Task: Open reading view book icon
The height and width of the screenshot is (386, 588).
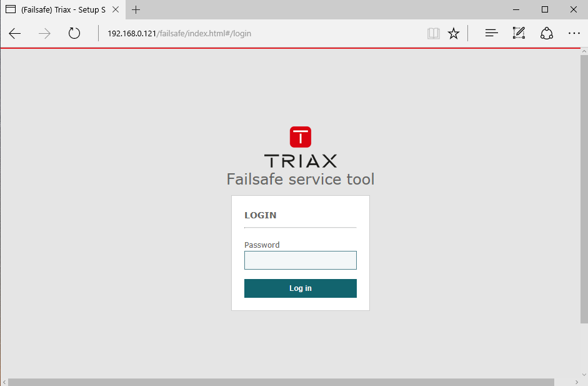Action: click(434, 33)
